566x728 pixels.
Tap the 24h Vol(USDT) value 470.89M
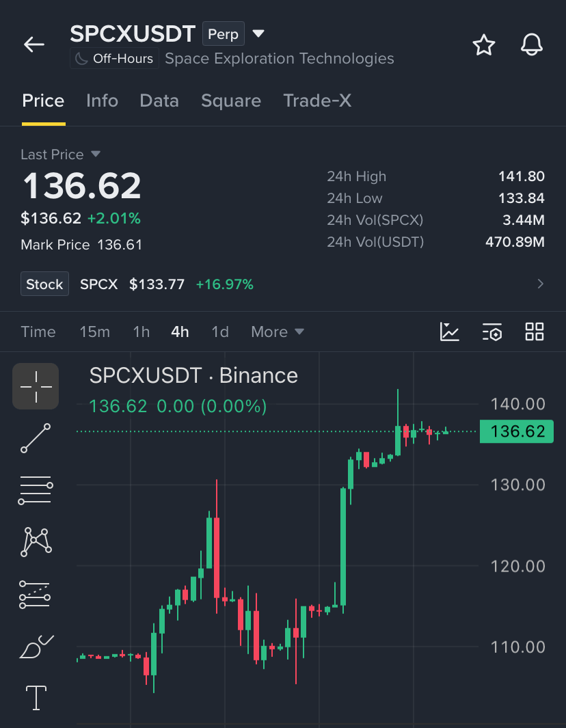[x=515, y=242]
